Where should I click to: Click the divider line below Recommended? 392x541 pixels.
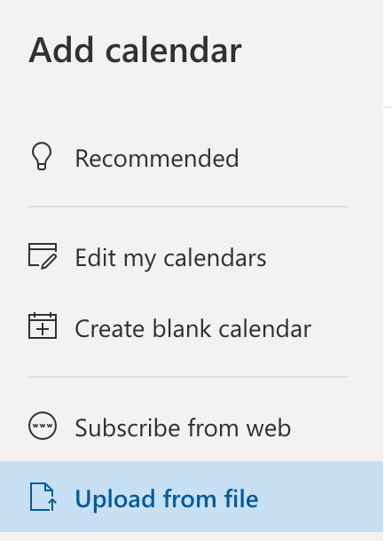pyautogui.click(x=188, y=207)
